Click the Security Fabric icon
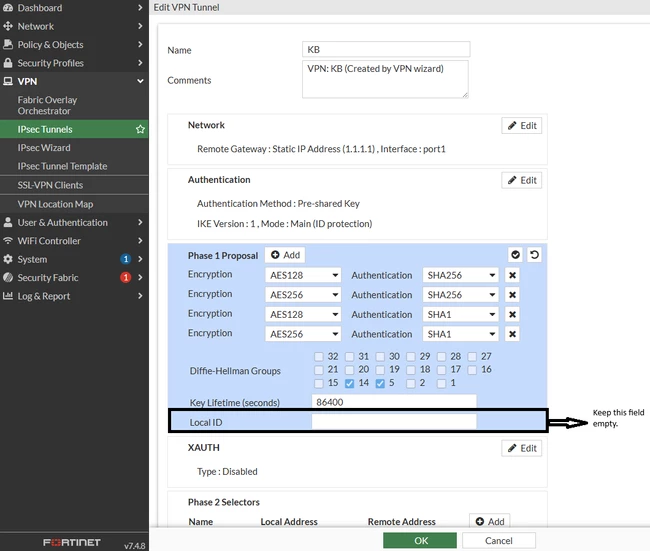Image resolution: width=650 pixels, height=551 pixels. [8, 277]
